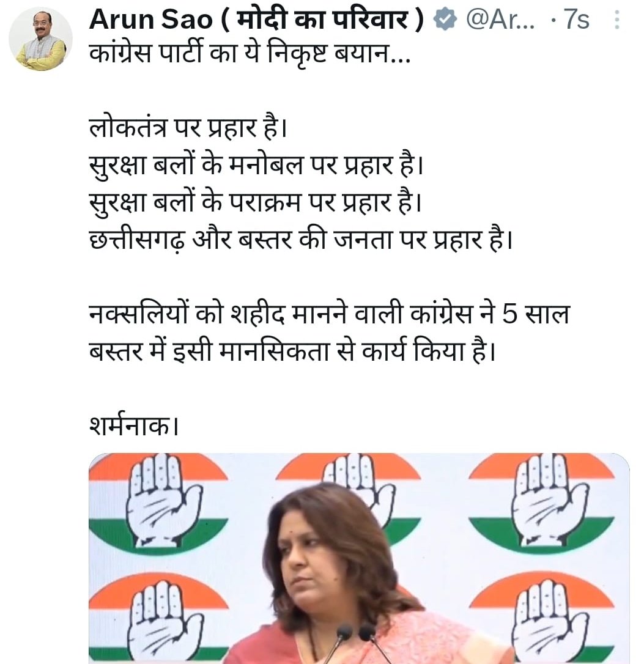Click the line mentioning मनोबल पर प्रहार
Screen dimensions: 644x664
256,165
